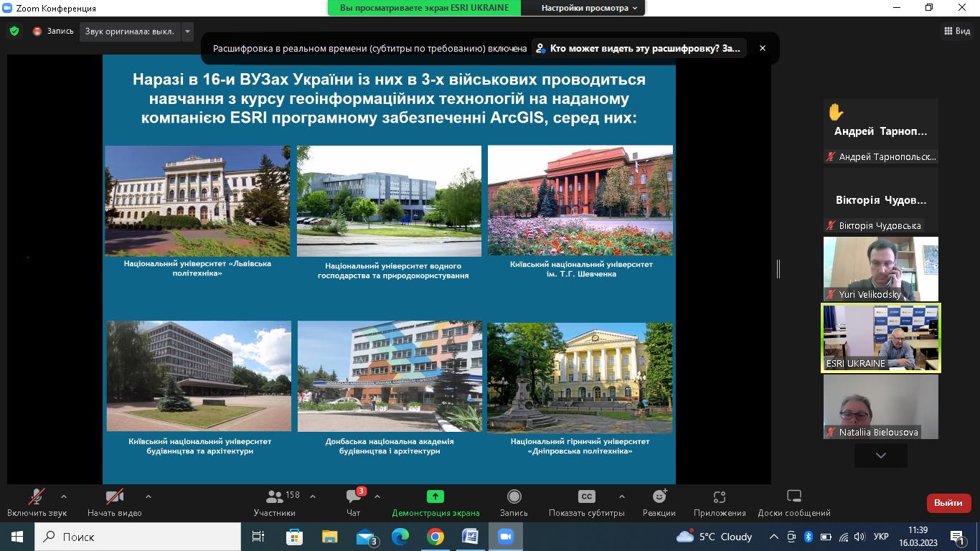Open audio options arrow beside Включить звук
Screen dimensions: 980x551
tap(64, 496)
